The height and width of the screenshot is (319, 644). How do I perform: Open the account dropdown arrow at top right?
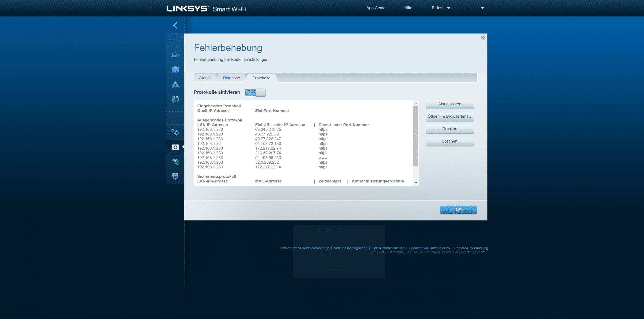coord(483,8)
